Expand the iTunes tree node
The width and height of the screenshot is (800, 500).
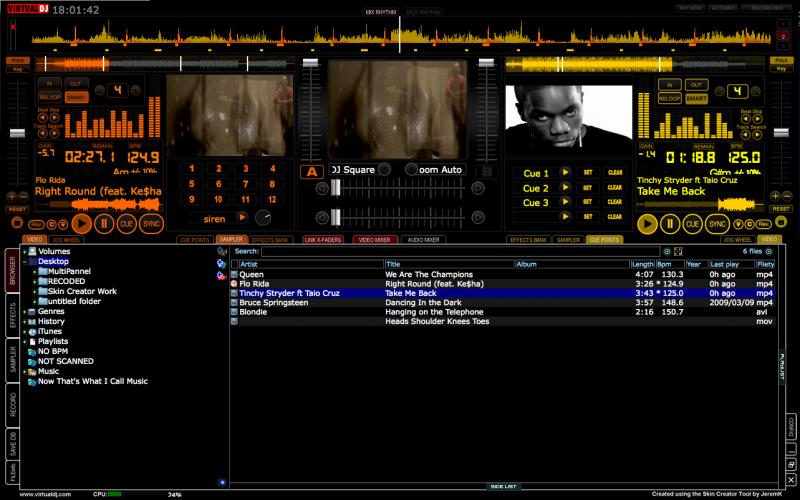24,332
